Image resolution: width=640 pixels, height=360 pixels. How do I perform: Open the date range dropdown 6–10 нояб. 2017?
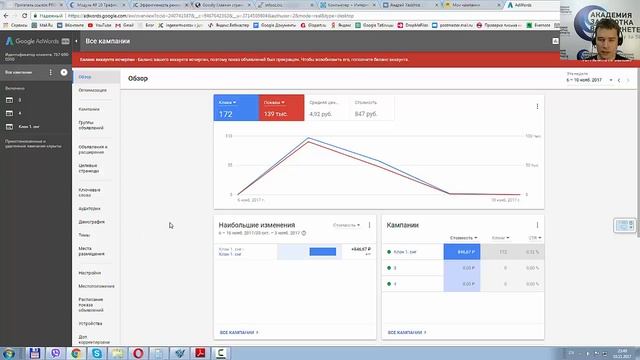589,80
